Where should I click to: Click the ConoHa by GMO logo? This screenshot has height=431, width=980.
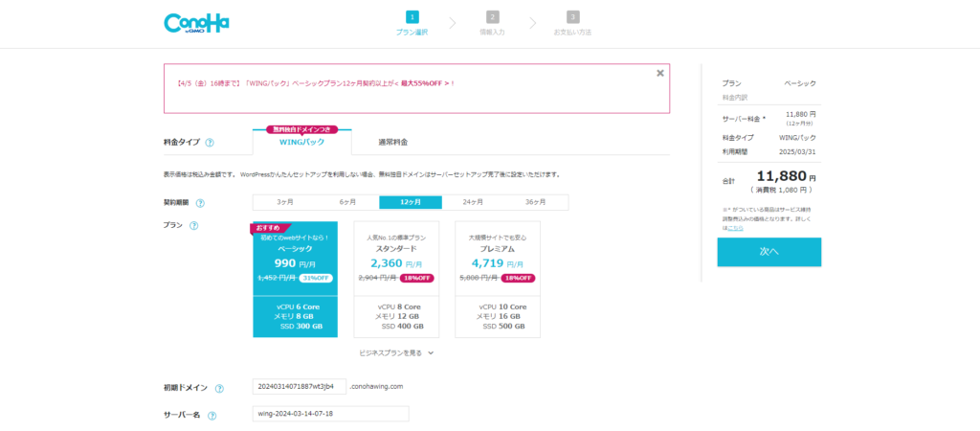click(196, 24)
